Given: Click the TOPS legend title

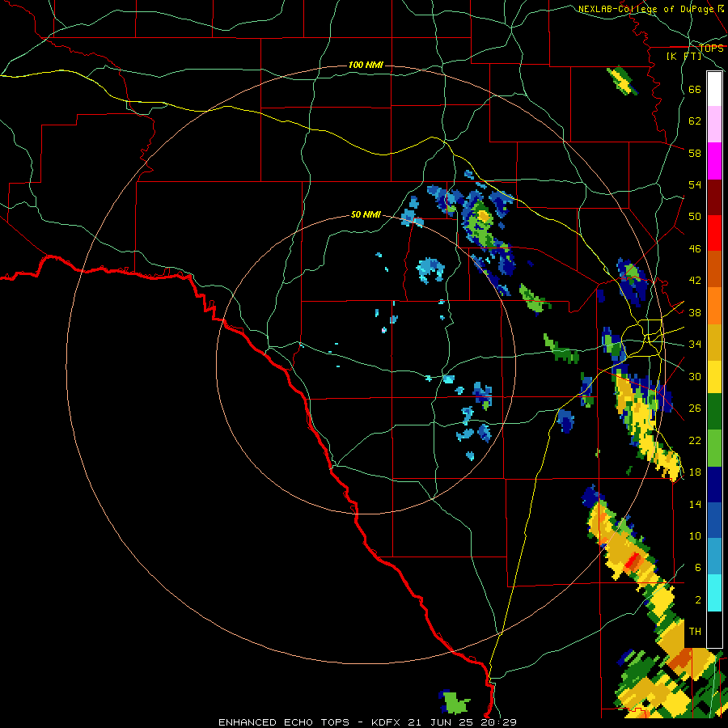Looking at the screenshot, I should point(711,49).
